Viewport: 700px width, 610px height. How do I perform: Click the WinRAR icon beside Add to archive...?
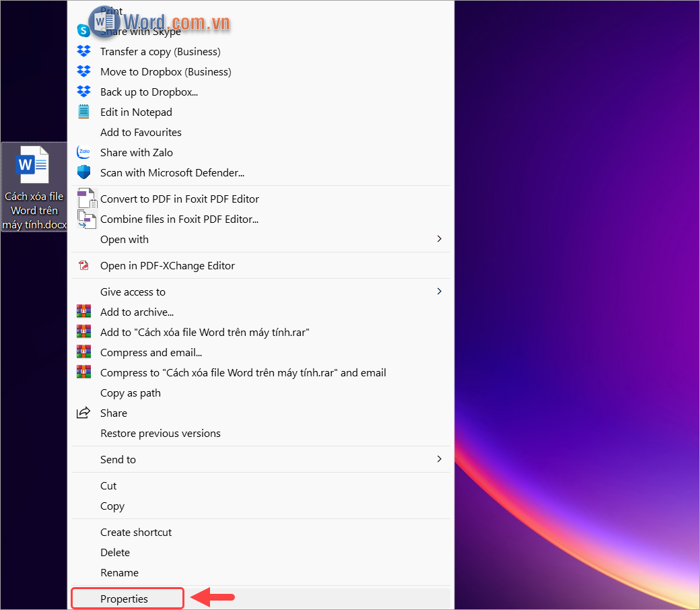83,312
